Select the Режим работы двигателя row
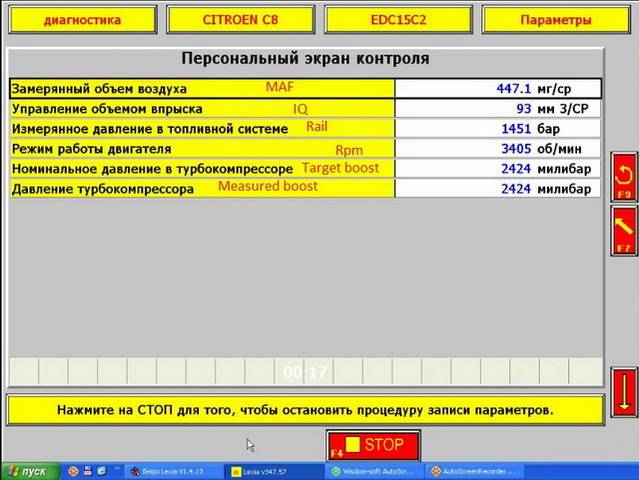Image resolution: width=639 pixels, height=480 pixels. [202, 149]
